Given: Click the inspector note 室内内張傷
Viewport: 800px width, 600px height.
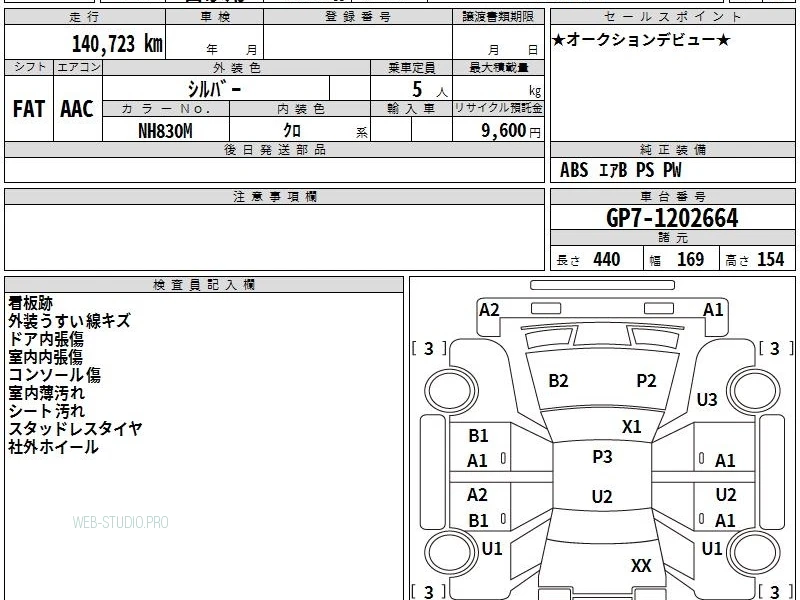Looking at the screenshot, I should coord(45,357).
